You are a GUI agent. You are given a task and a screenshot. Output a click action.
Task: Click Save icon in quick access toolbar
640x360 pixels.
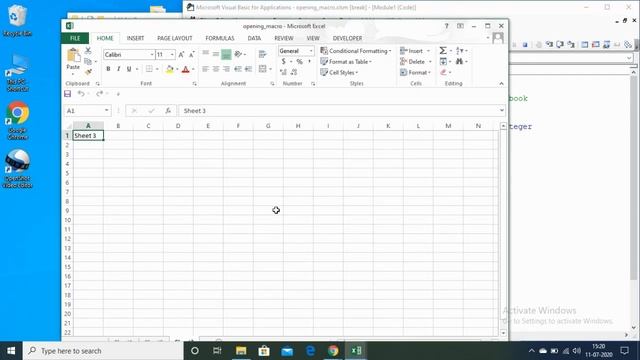pyautogui.click(x=68, y=94)
